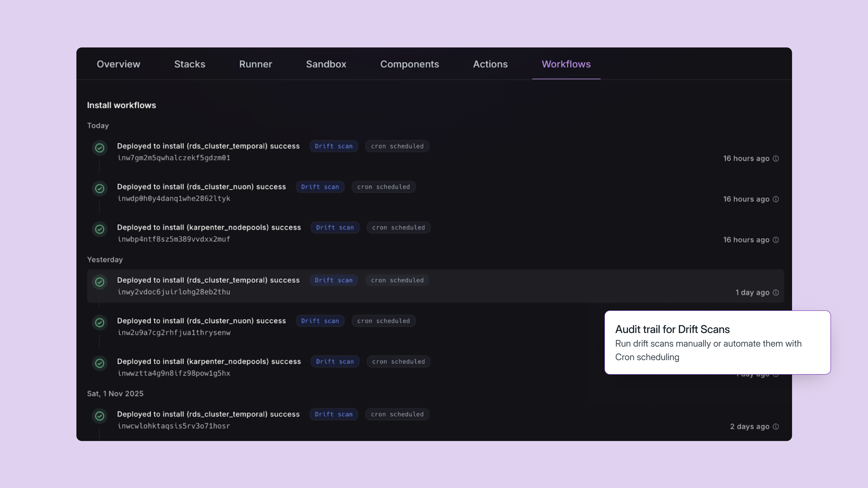Screen dimensions: 868x488
Task: Select the Sandbox tab
Action: [x=326, y=64]
